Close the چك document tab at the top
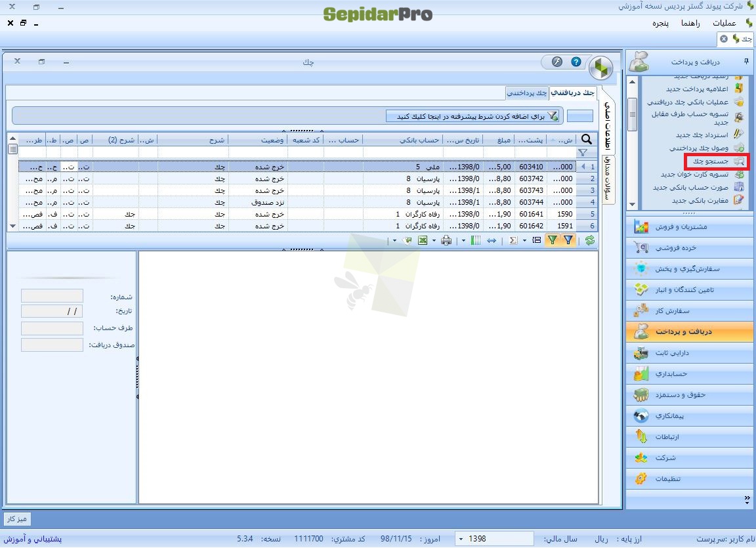This screenshot has height=548, width=756. [x=724, y=39]
